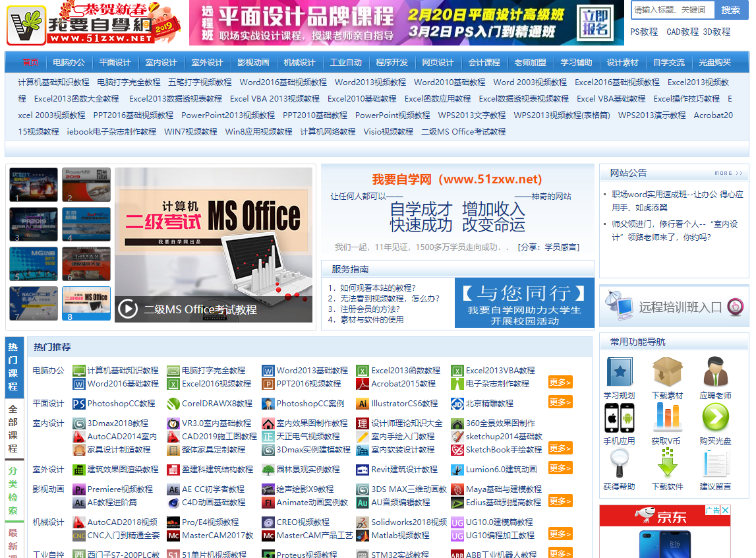The image size is (756, 558).
Task: Open the 3D教程 quick link
Action: click(716, 32)
